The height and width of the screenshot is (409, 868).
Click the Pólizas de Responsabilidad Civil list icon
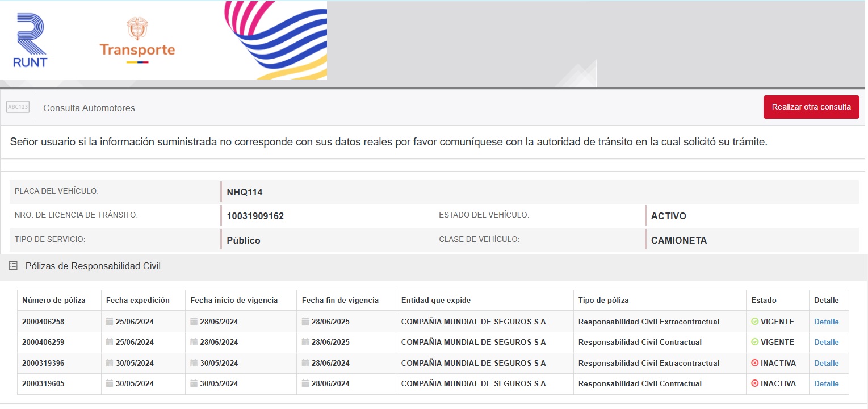click(14, 266)
